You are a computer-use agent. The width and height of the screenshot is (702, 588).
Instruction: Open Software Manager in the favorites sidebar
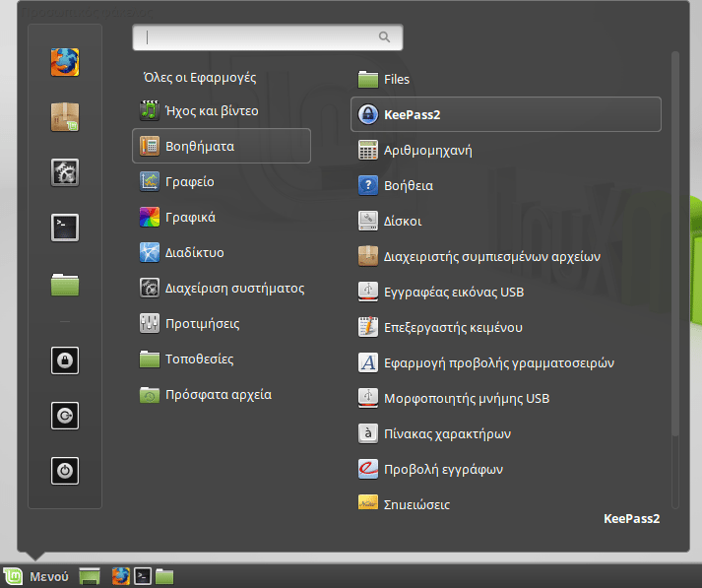(65, 117)
